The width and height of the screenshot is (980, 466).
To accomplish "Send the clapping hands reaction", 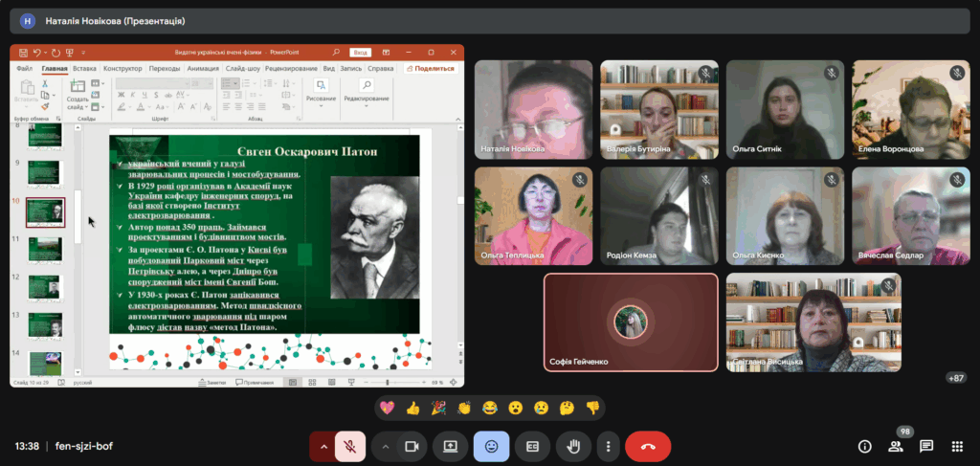I will (x=464, y=408).
